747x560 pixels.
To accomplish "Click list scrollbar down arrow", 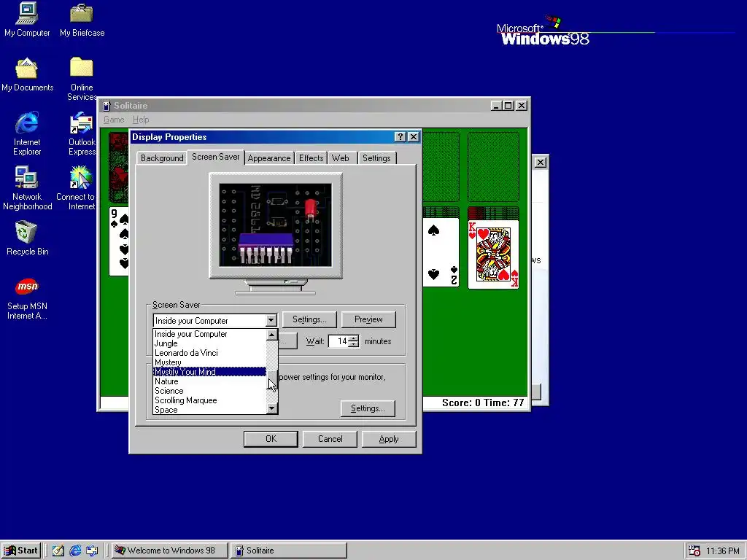I will tap(271, 408).
